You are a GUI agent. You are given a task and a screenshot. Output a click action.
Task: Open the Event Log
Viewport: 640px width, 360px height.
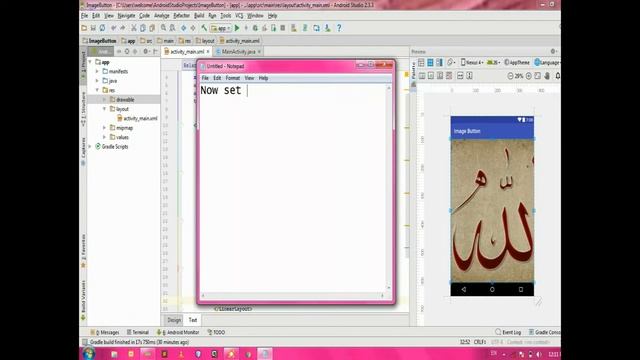508,332
